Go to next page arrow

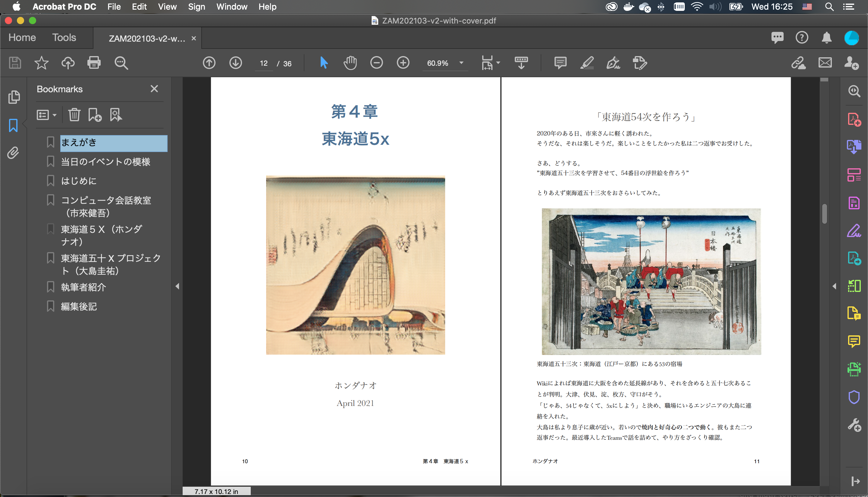[x=236, y=63]
